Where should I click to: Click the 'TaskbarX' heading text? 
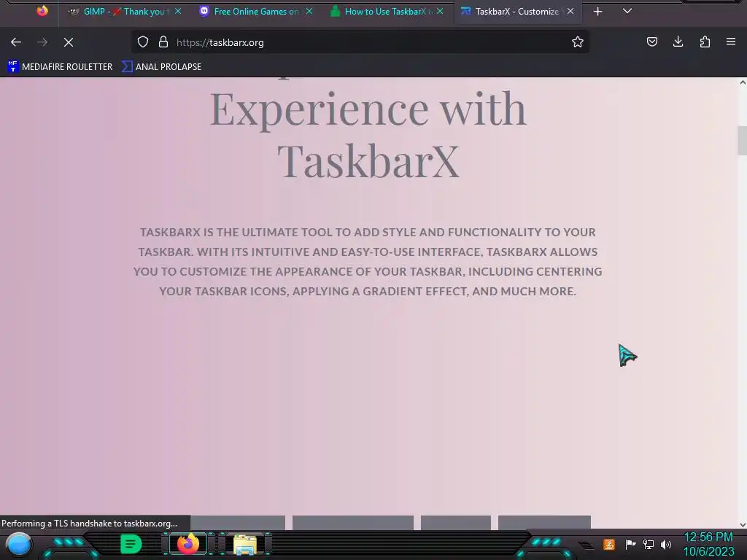(x=368, y=162)
